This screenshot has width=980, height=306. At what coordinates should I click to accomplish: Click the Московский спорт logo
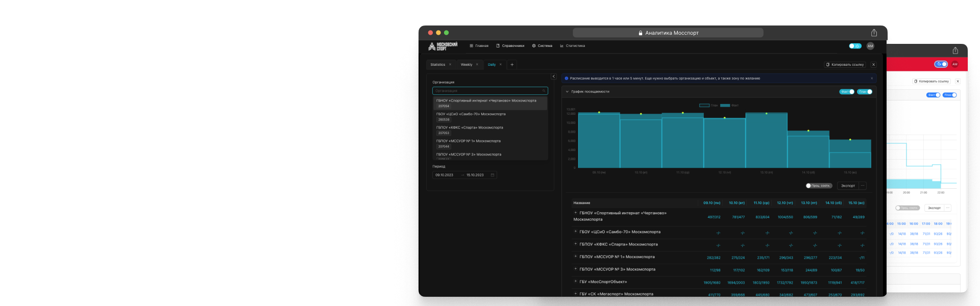pyautogui.click(x=443, y=46)
